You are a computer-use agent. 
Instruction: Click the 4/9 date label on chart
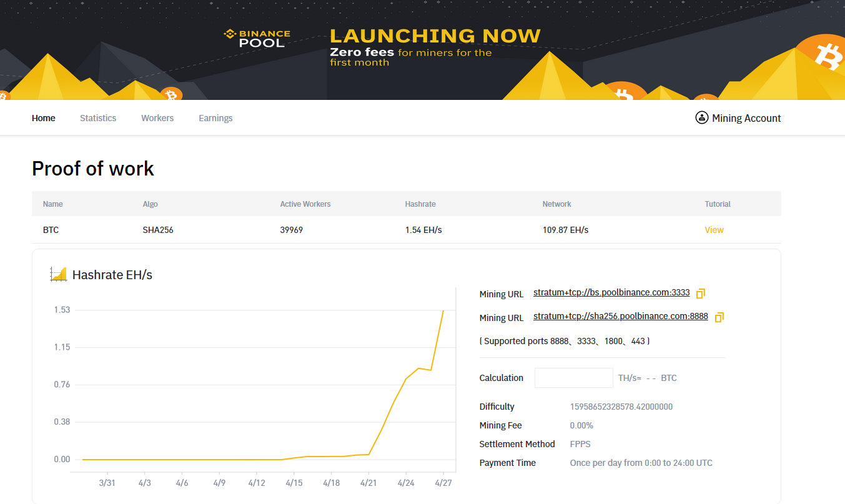point(219,483)
